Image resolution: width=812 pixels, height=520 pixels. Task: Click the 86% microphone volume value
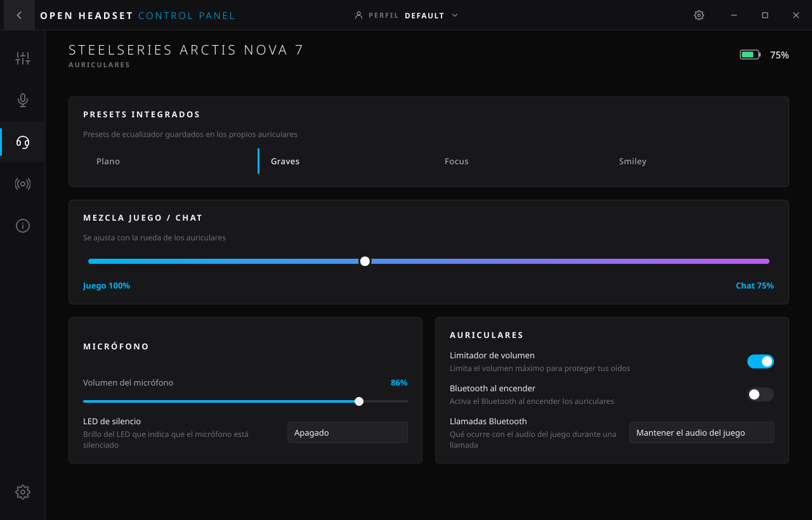(399, 383)
